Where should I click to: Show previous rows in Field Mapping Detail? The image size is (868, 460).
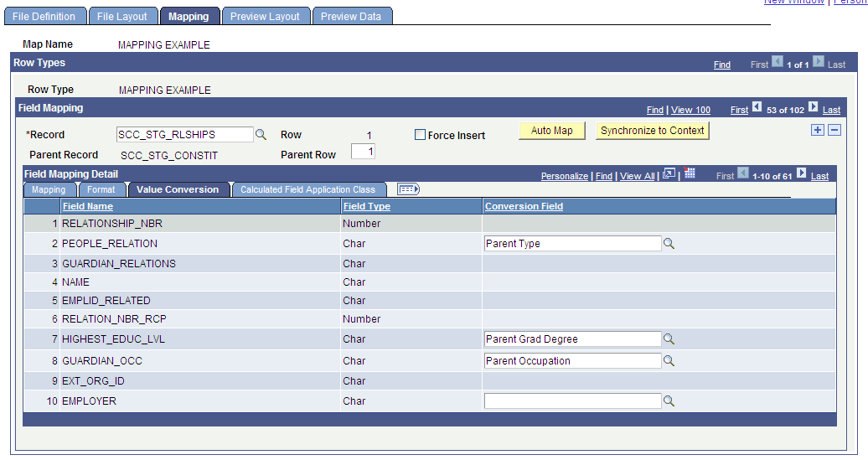coord(743,173)
